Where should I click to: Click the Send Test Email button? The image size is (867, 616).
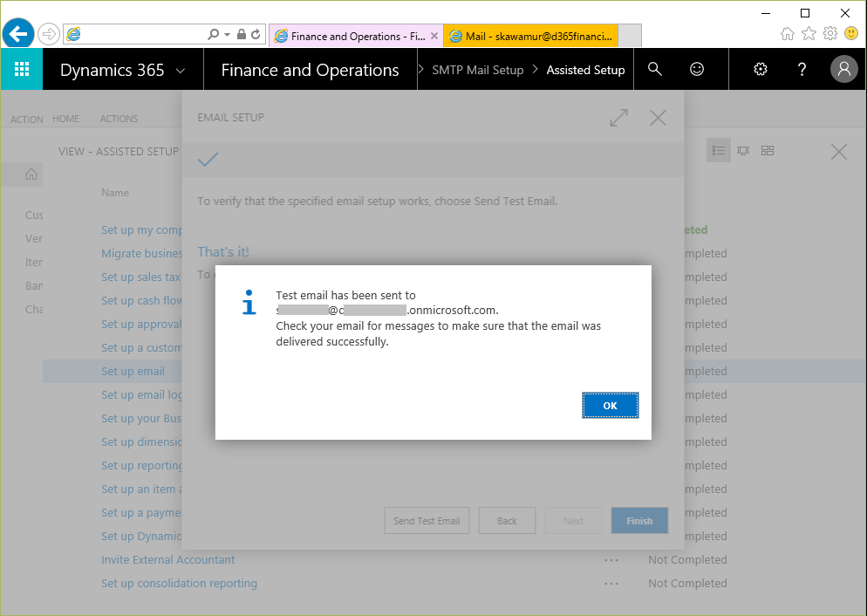click(x=427, y=520)
